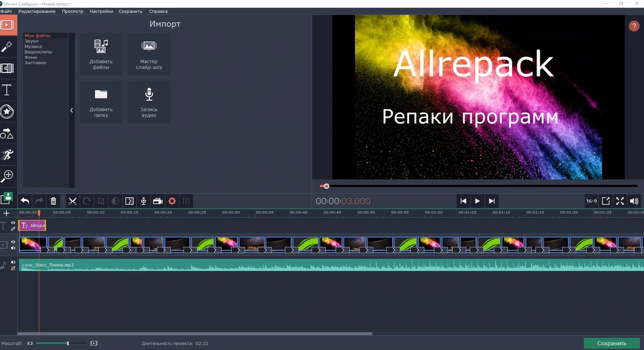
Task: Hide the video track eye icon
Action: [x=13, y=242]
